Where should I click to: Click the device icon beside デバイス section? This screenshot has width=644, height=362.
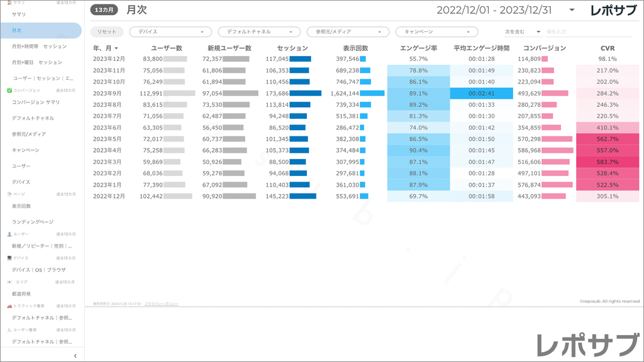(9, 258)
